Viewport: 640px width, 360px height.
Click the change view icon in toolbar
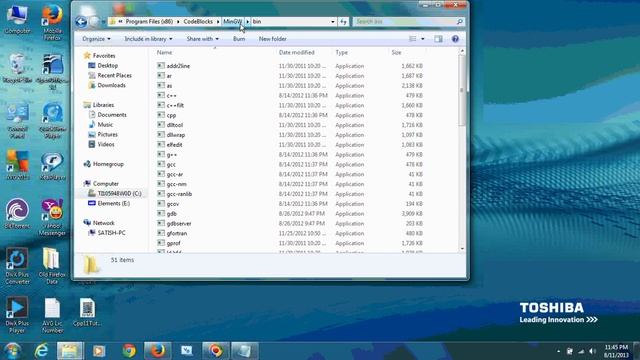coord(413,39)
